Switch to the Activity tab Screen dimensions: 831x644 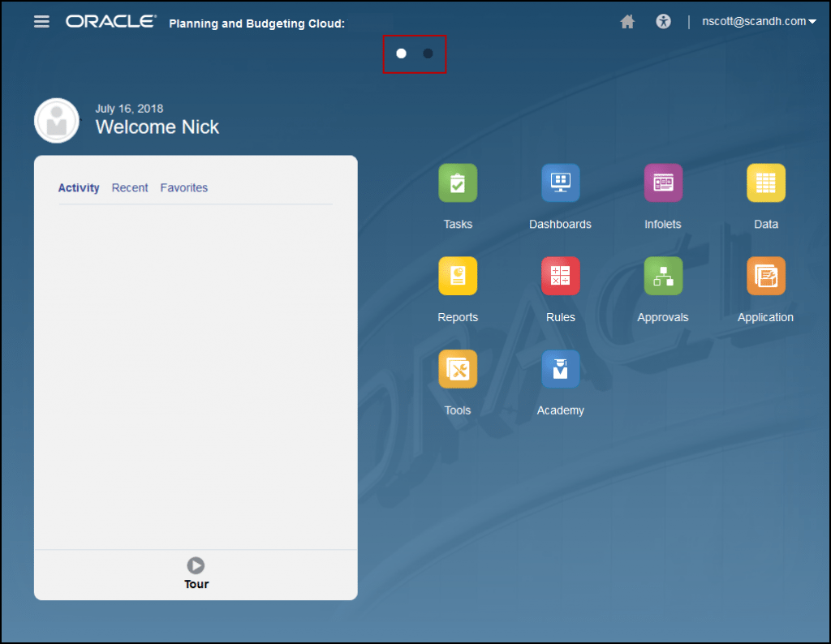[79, 188]
